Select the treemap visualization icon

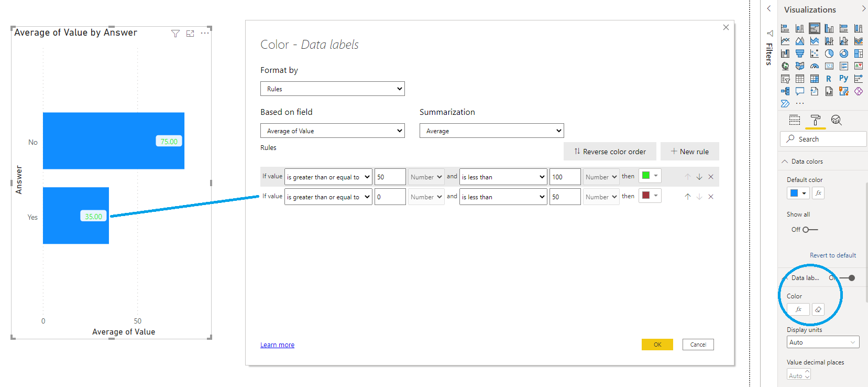(x=859, y=53)
